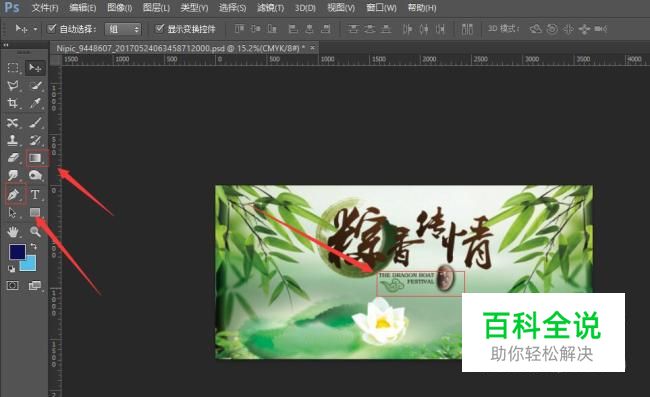Viewport: 650px width, 397px height.
Task: Open the light blue background color swatch
Action: pyautogui.click(x=30, y=265)
